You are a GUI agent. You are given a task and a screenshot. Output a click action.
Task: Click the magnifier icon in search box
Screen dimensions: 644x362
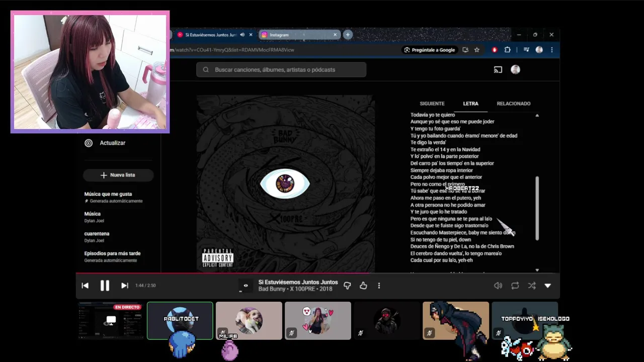pos(206,70)
